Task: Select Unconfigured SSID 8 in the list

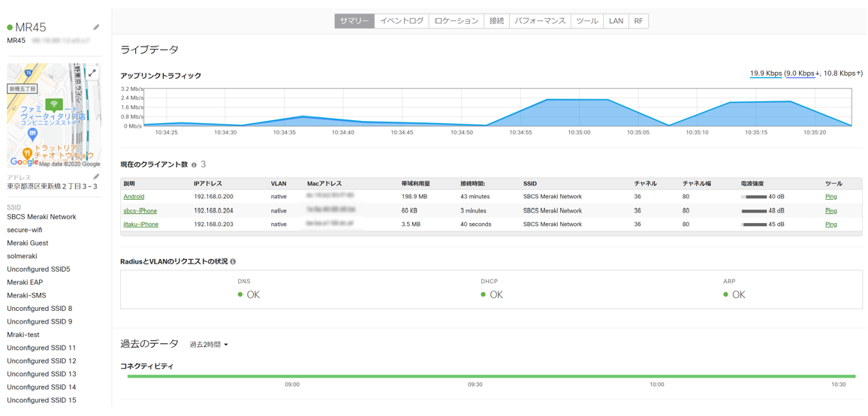Action: (39, 309)
